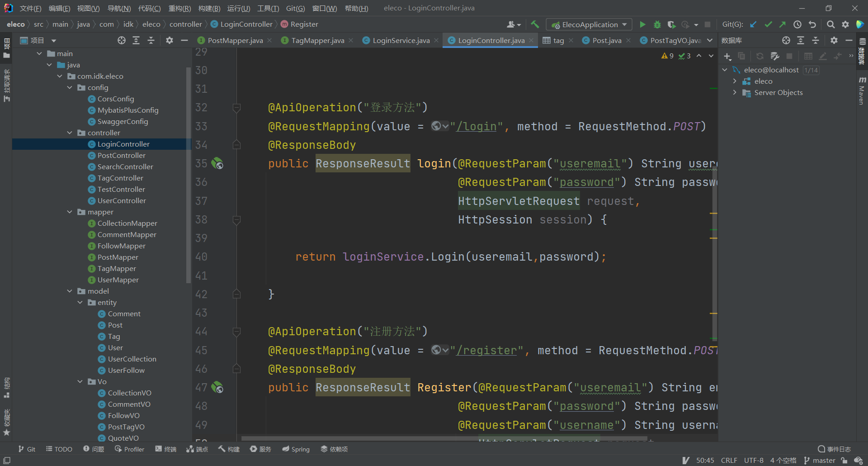868x466 pixels.
Task: Click the CRLF line separator indicator
Action: pyautogui.click(x=729, y=460)
